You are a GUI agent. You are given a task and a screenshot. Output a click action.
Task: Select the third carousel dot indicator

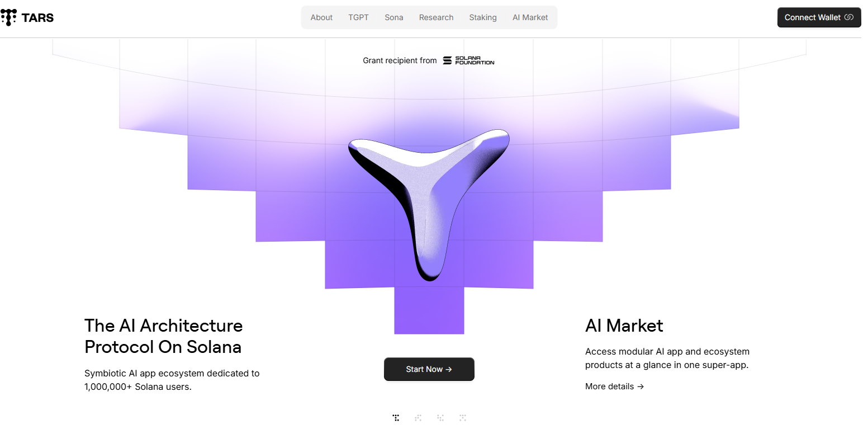440,418
